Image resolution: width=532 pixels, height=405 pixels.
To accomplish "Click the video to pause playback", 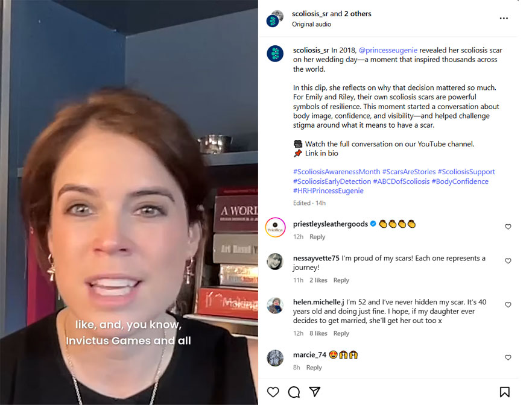I will 129,202.
